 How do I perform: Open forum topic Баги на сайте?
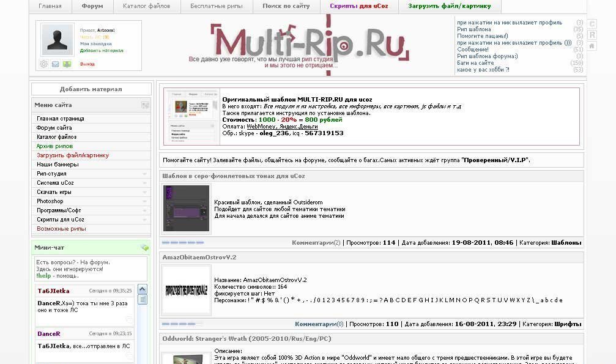[475, 63]
